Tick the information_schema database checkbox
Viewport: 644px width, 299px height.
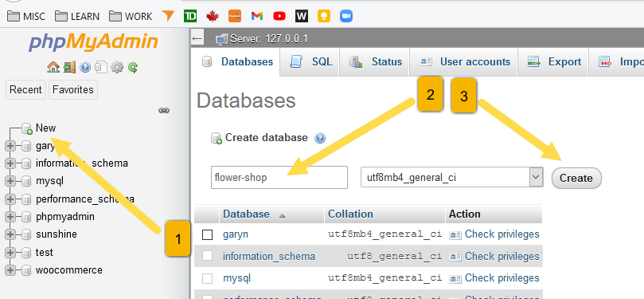coord(208,256)
